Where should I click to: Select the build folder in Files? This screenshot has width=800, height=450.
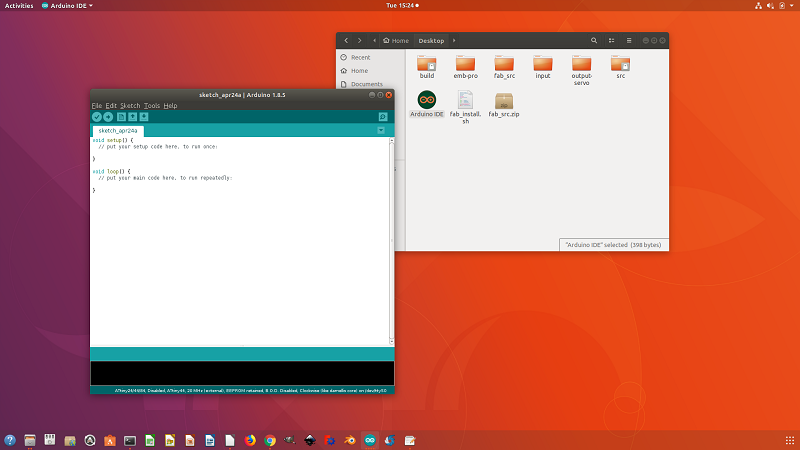pos(427,67)
